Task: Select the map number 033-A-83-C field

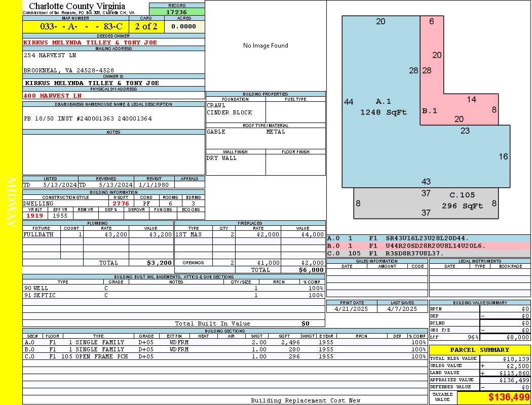Action: 75,26
